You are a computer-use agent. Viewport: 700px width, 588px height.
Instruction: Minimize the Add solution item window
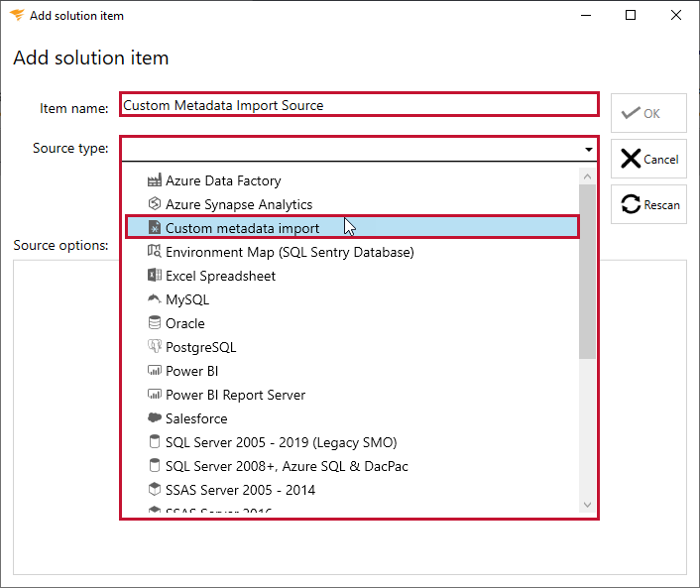point(586,15)
